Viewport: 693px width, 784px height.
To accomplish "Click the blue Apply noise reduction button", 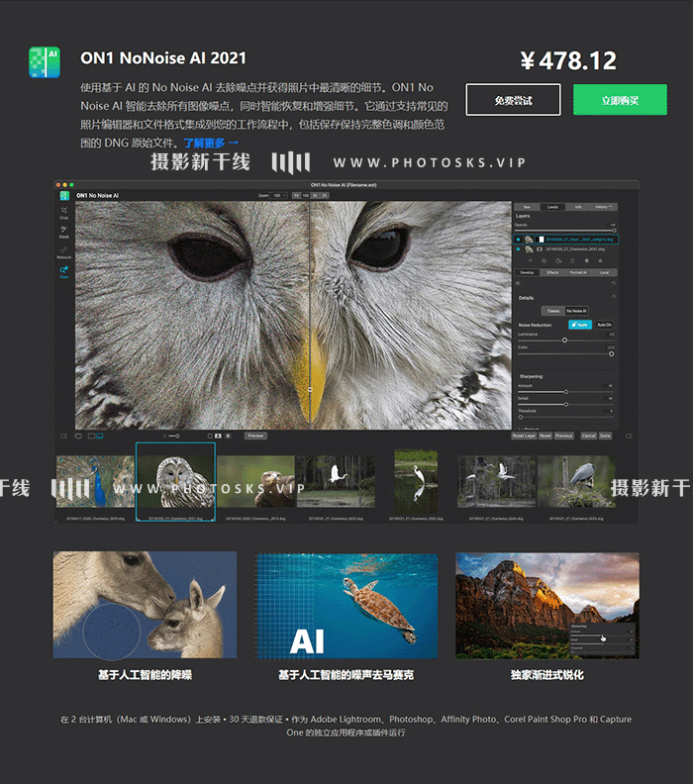I will click(580, 325).
